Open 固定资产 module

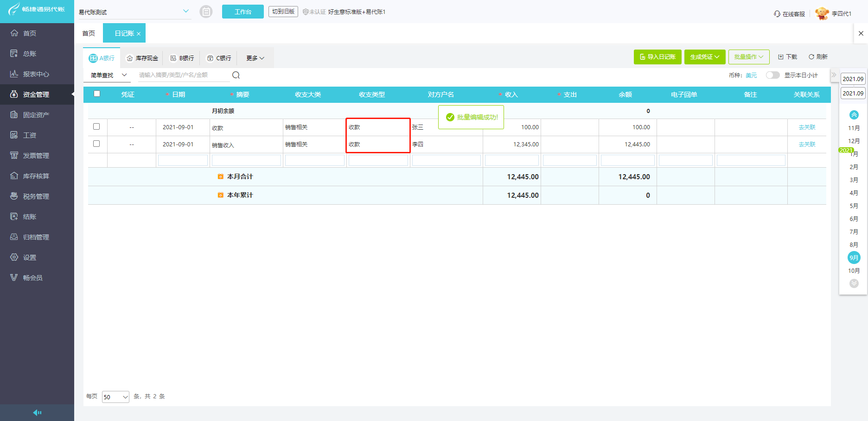37,115
